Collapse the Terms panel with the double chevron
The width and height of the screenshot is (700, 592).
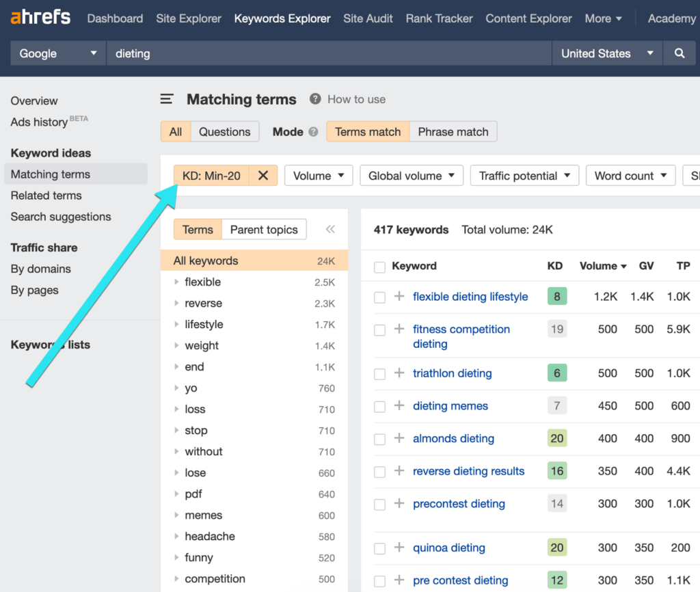coord(330,229)
